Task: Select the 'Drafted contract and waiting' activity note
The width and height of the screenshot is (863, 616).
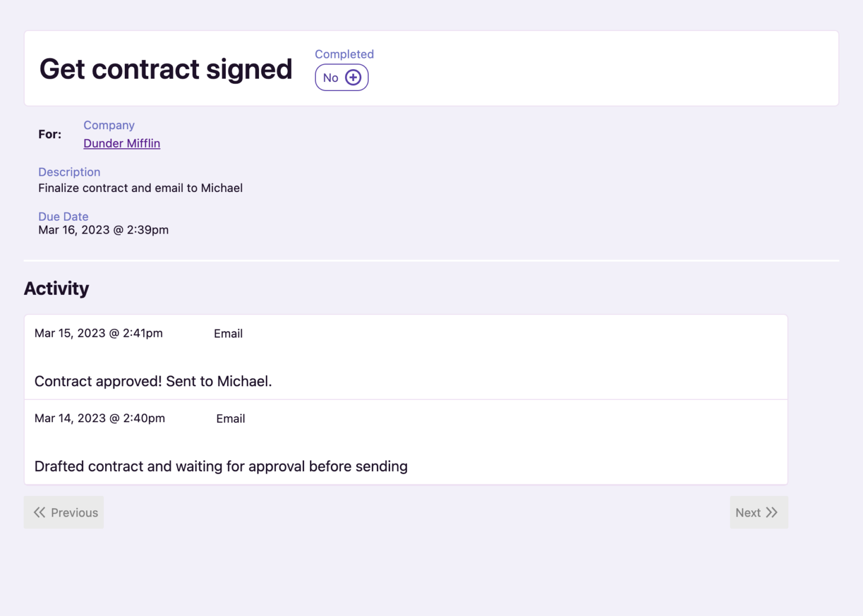Action: (x=221, y=467)
